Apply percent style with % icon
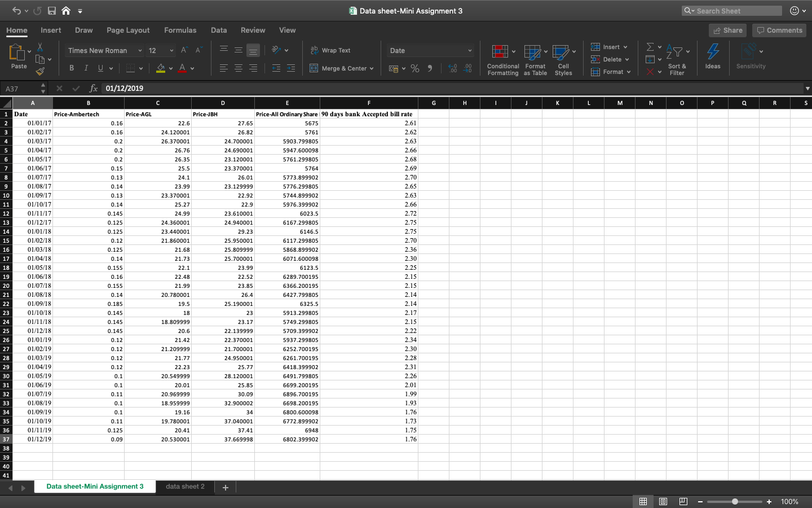This screenshot has height=508, width=812. tap(415, 68)
